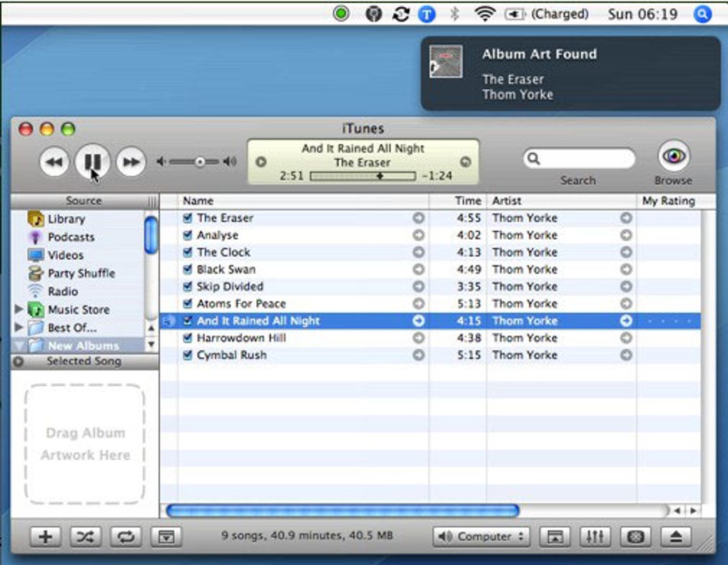Uncheck the Black Swan song checkbox
The image size is (728, 565).
click(188, 269)
